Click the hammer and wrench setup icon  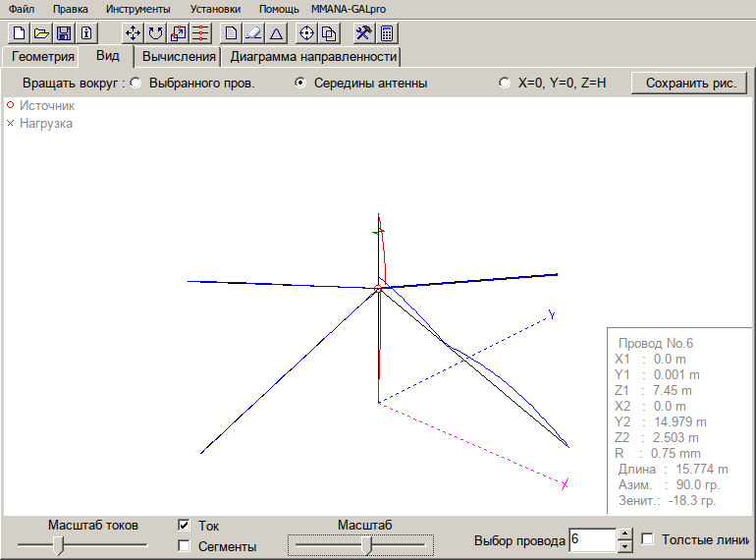coord(363,32)
